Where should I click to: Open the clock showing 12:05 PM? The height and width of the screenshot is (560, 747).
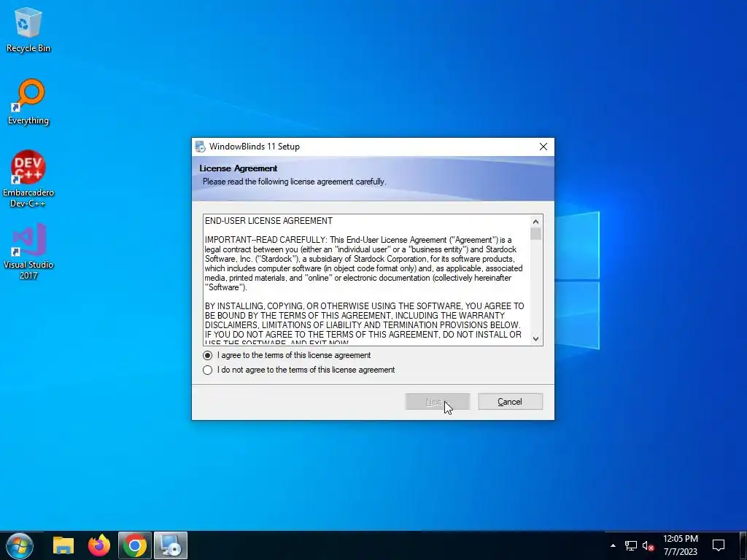pyautogui.click(x=681, y=545)
